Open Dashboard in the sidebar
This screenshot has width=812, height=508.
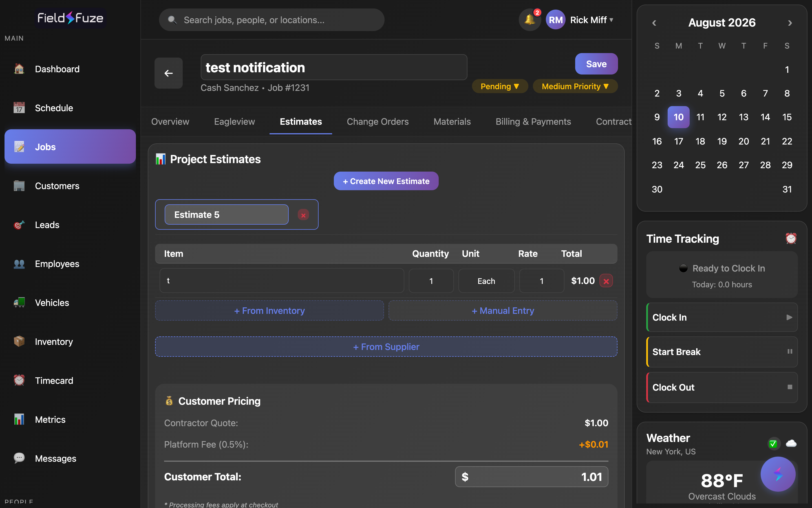(x=70, y=69)
